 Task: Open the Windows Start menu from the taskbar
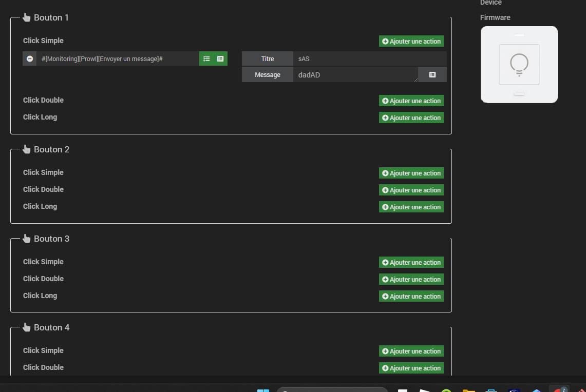263,389
